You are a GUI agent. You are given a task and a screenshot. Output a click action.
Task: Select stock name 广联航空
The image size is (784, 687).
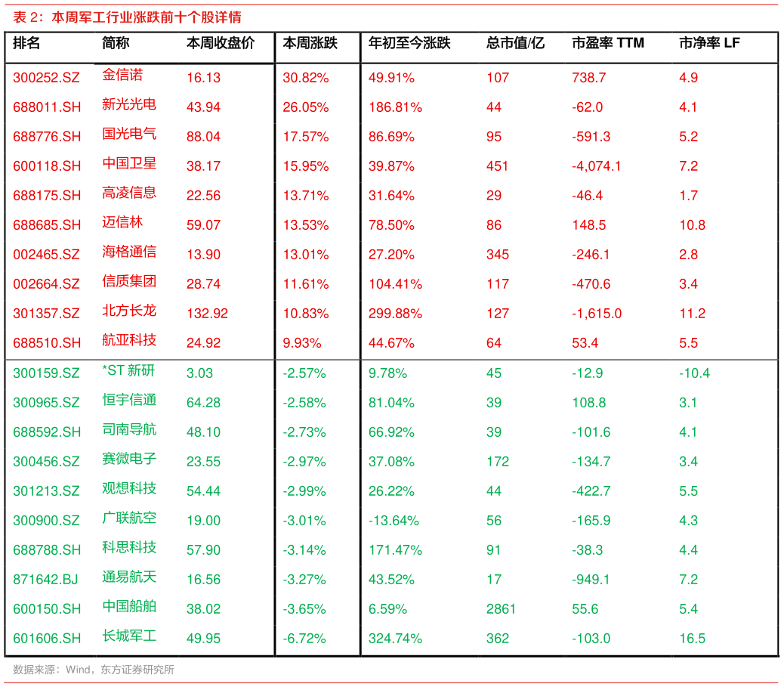pos(129,518)
